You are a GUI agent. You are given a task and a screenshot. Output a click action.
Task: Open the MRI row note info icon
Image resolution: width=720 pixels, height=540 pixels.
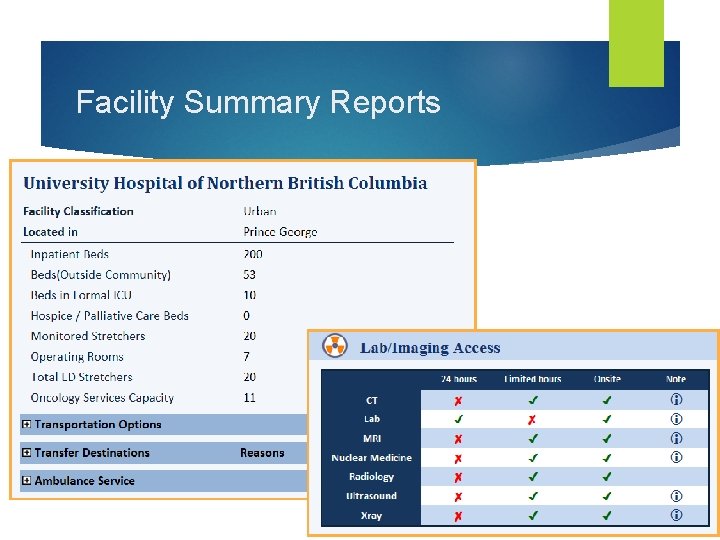(676, 438)
